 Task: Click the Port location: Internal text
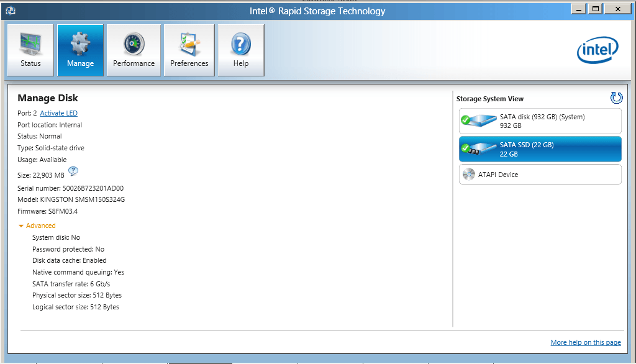50,125
